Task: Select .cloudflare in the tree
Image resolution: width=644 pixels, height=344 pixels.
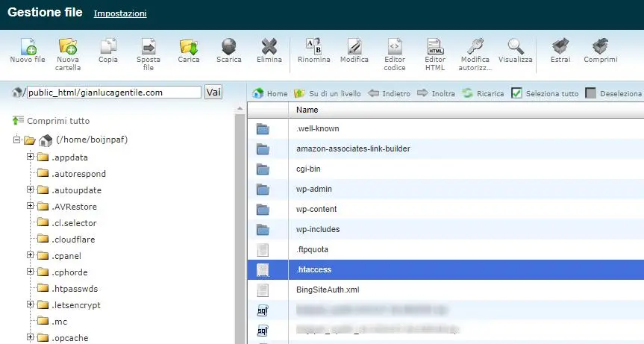Action: tap(73, 240)
